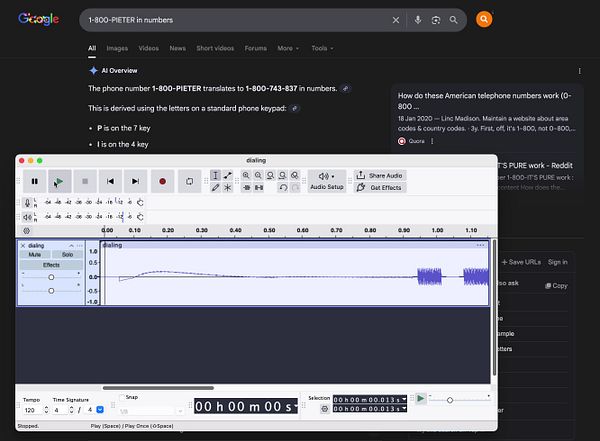Click the Play-at-speed green button
The height and width of the screenshot is (441, 600).
420,399
